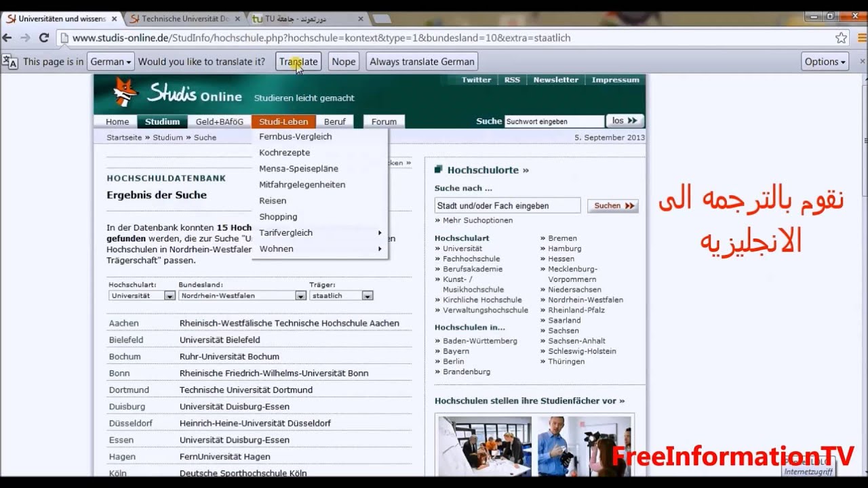
Task: Click the cameraman thumbnail image
Action: [x=584, y=446]
